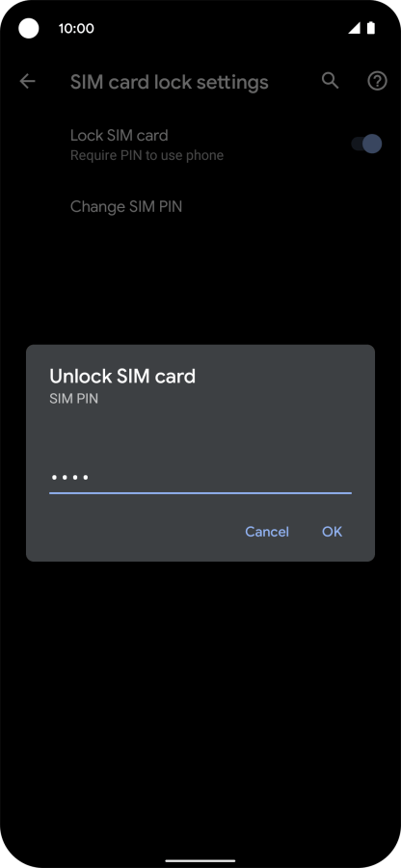The image size is (401, 868).
Task: Click the Unlock SIM card dialog title
Action: (x=122, y=377)
